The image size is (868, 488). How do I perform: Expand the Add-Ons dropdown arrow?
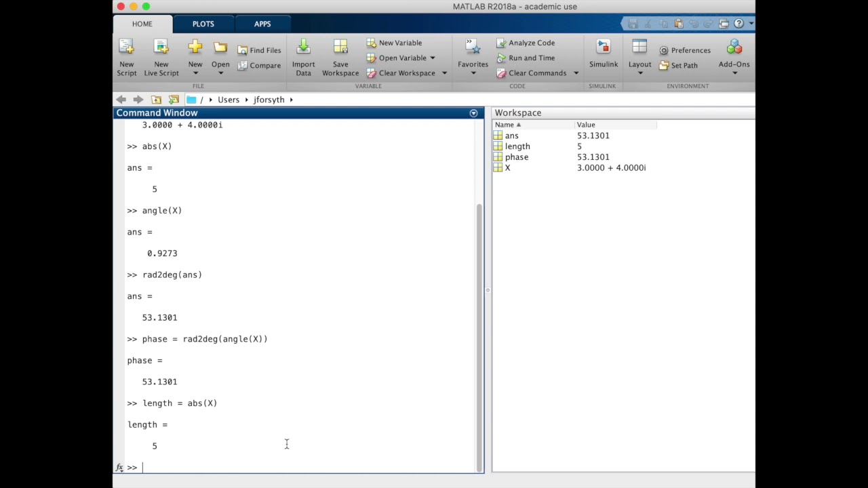tap(734, 73)
